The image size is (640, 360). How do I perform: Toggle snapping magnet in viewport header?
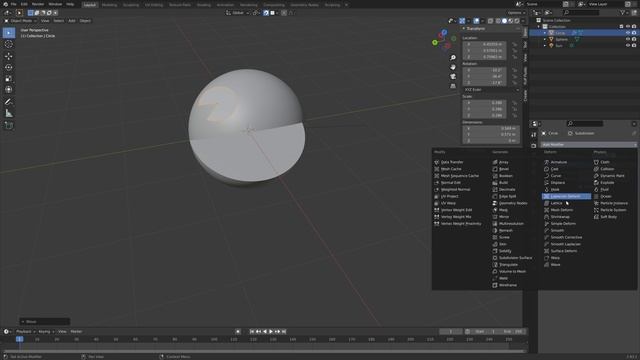(x=266, y=13)
